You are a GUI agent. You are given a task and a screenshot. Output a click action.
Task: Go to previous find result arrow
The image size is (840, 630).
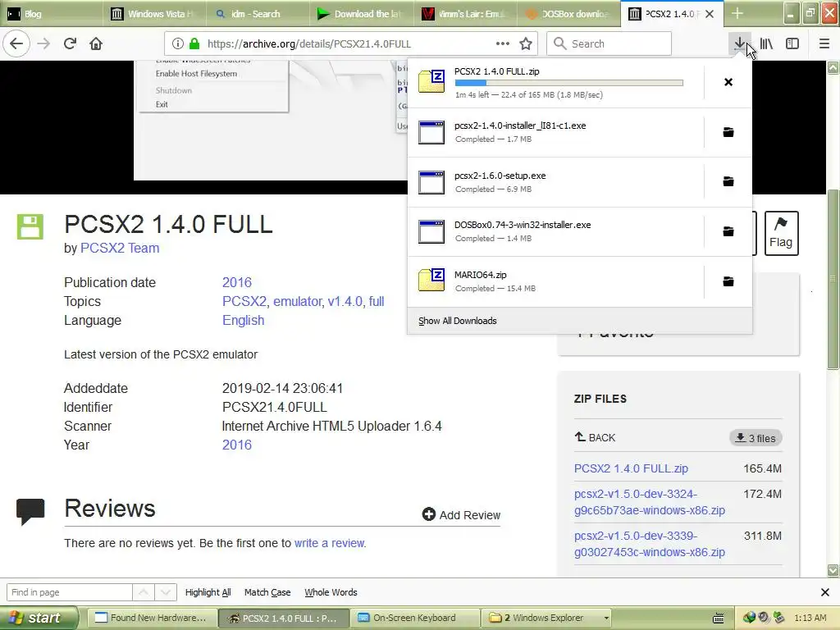[x=144, y=592]
